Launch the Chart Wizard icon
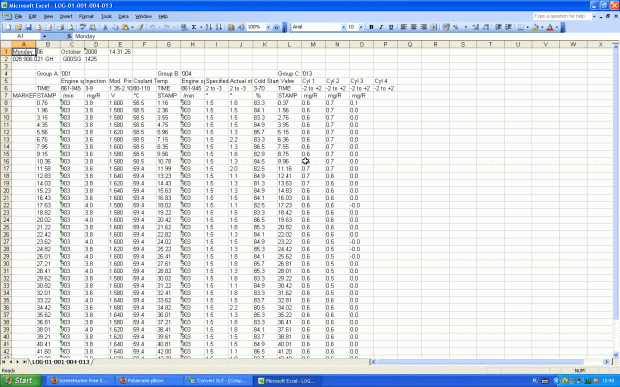The height and width of the screenshot is (387, 620). pos(231,27)
